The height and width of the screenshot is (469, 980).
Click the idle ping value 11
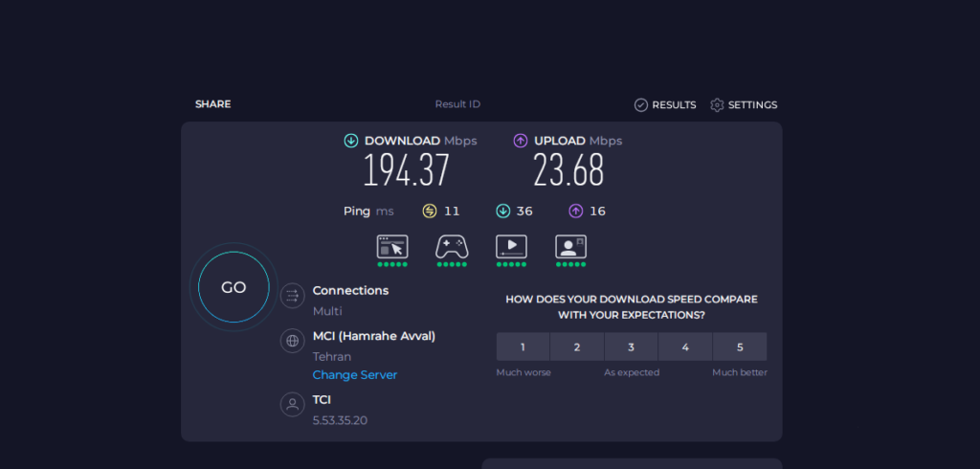coord(452,212)
